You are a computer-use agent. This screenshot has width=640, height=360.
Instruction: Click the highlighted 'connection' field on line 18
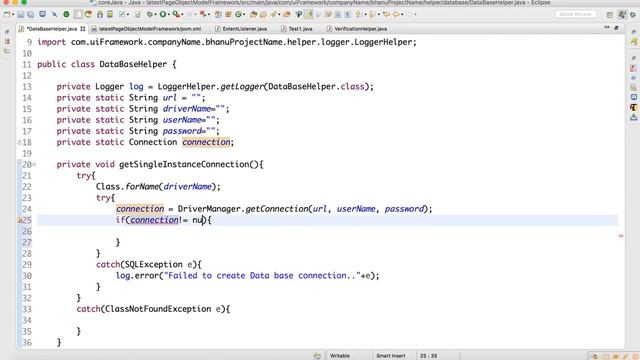point(206,142)
